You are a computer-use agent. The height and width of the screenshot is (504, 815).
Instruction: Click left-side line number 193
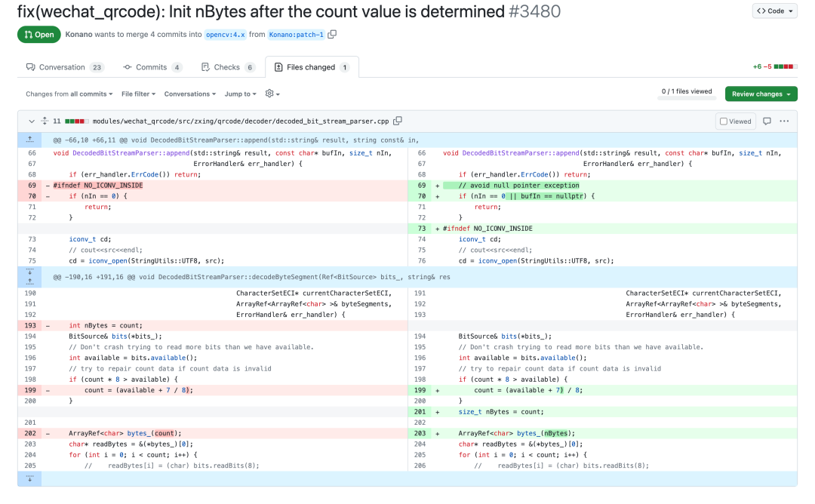(x=30, y=326)
